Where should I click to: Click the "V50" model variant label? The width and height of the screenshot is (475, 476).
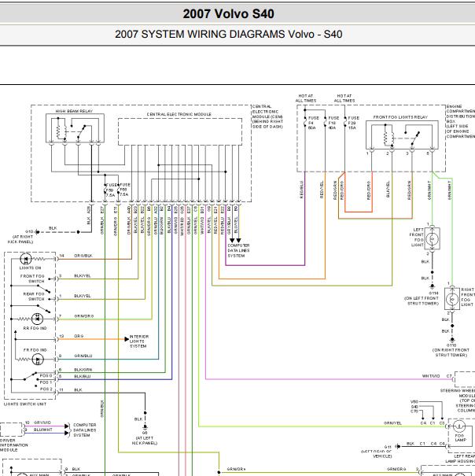point(414,401)
